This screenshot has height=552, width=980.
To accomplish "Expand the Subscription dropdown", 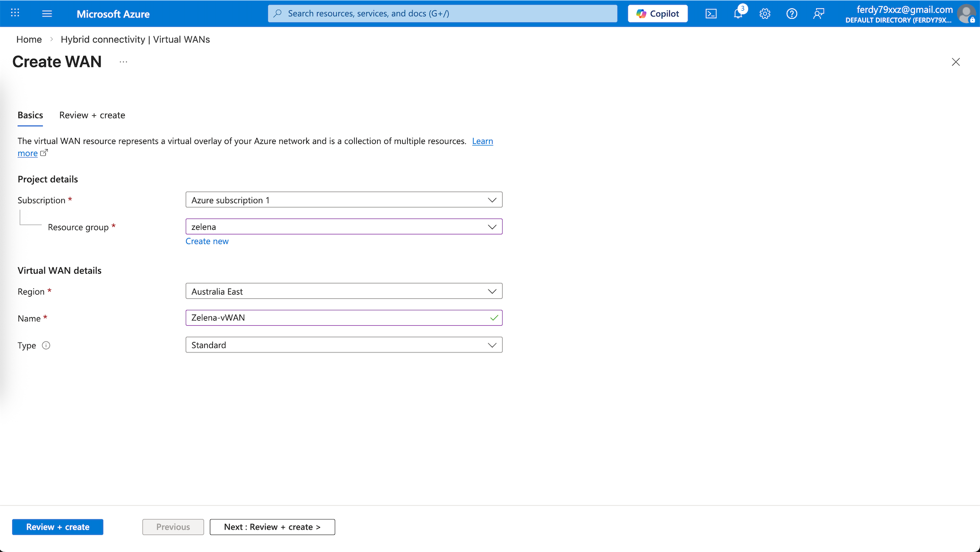I will (x=344, y=200).
